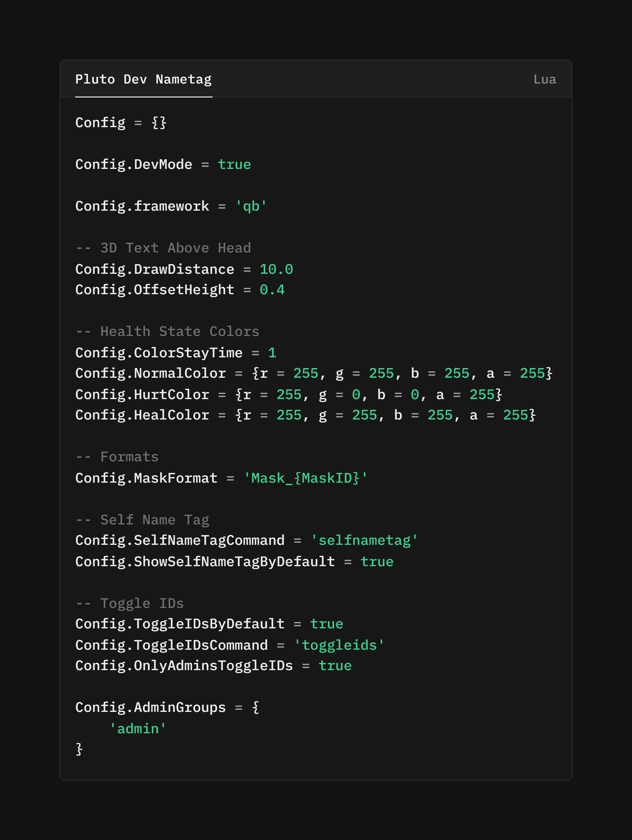
Task: Click the ShowSelfNameTagByDefault true value
Action: [x=377, y=562]
